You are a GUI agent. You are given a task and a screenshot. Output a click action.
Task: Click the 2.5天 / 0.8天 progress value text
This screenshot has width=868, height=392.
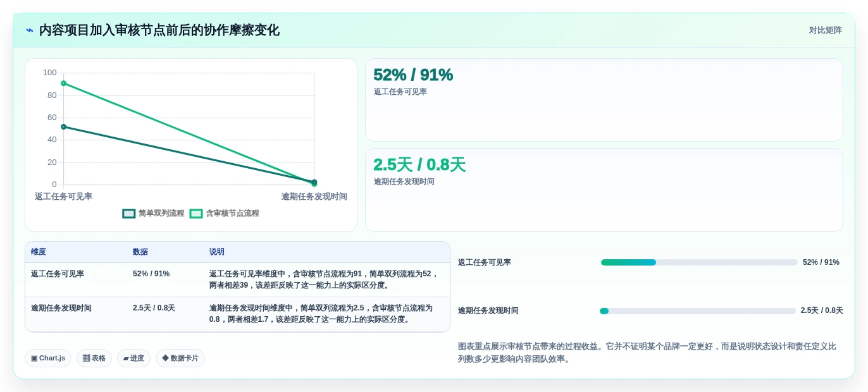point(822,311)
